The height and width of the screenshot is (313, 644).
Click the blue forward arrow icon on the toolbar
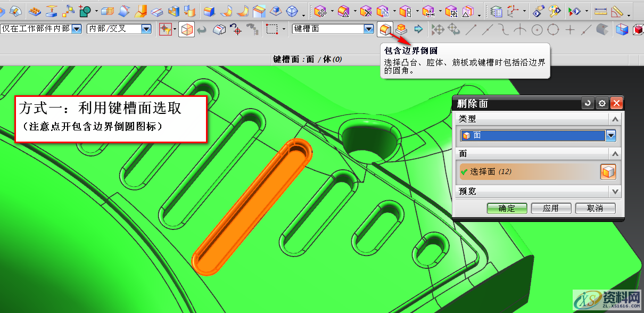418,29
